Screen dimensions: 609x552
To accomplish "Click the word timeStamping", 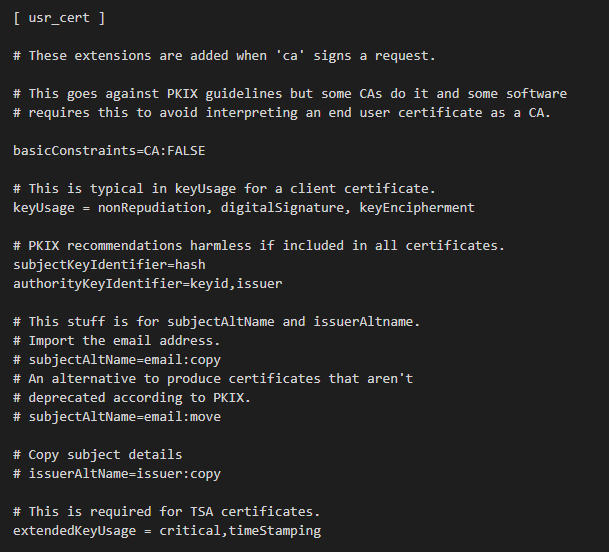I will coord(275,531).
